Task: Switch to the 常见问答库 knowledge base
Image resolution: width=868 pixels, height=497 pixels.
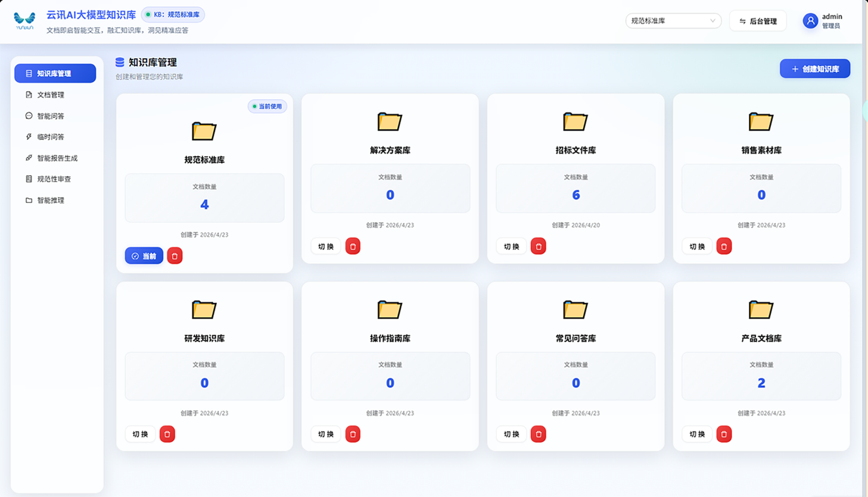Action: pyautogui.click(x=512, y=434)
